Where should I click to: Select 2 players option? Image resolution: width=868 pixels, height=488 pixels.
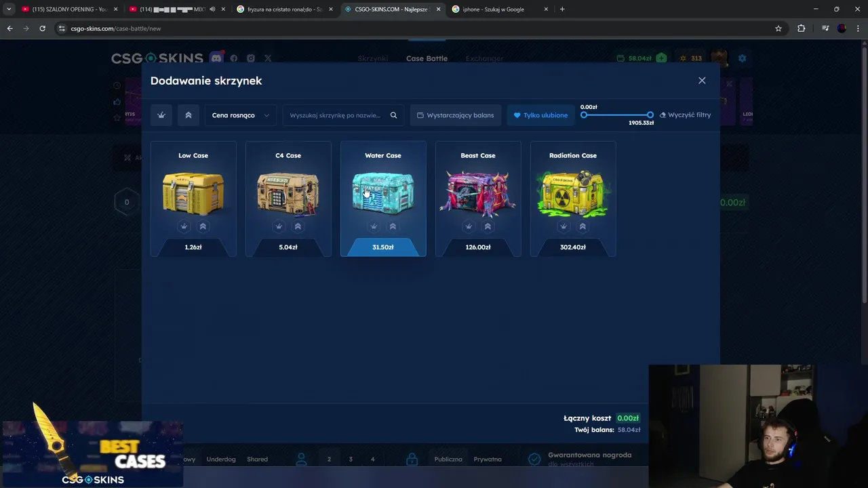click(329, 460)
